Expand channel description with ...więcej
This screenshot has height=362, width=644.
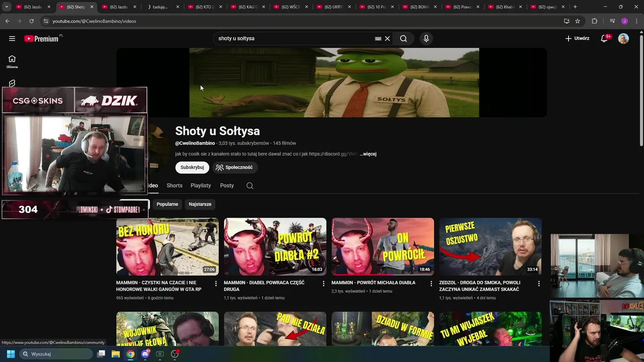(368, 154)
